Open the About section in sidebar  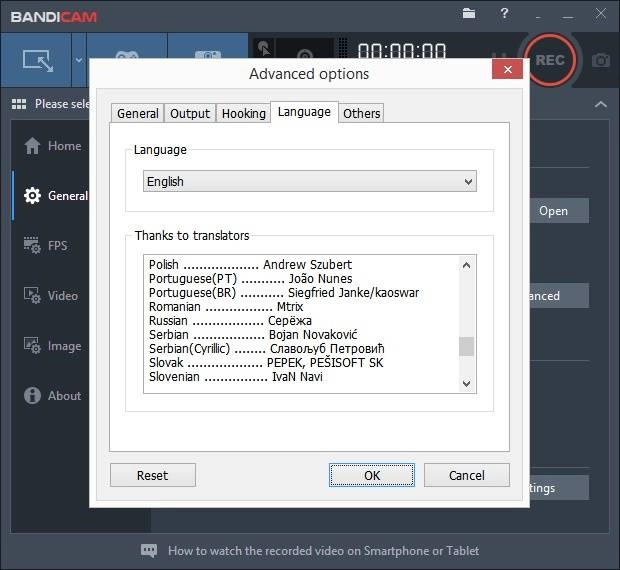pyautogui.click(x=53, y=396)
